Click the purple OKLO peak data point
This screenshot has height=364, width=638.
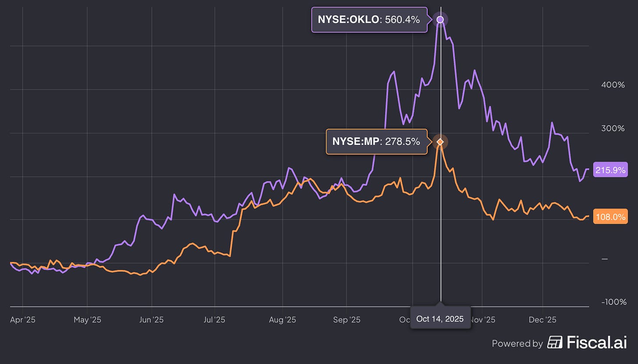click(x=440, y=19)
